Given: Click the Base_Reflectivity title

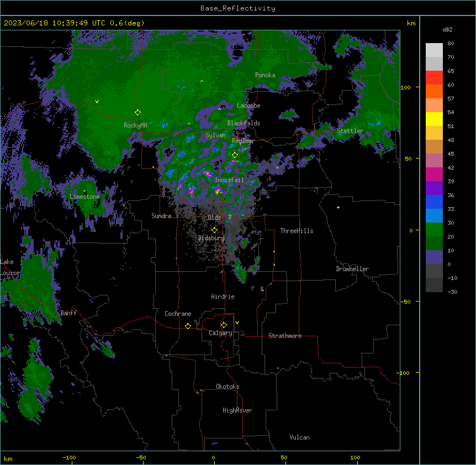Looking at the screenshot, I should (238, 8).
